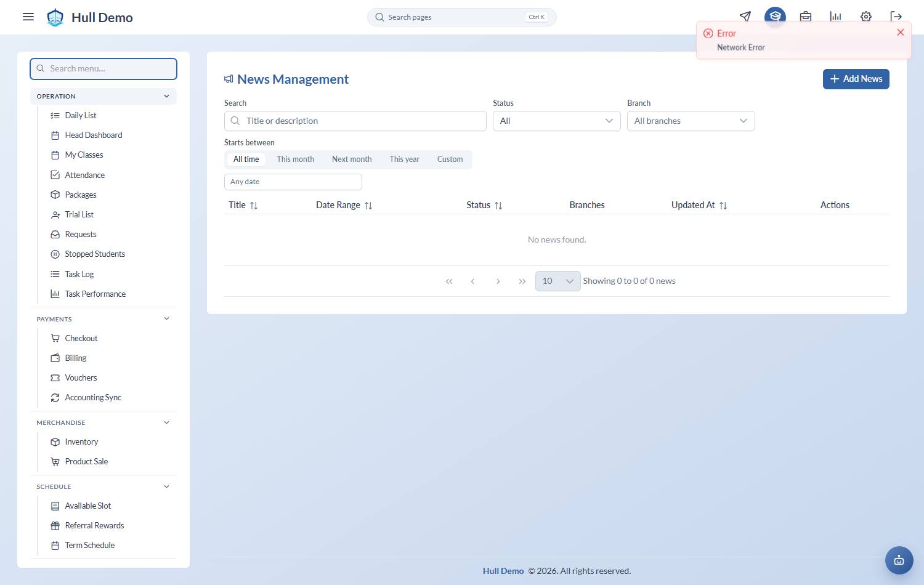Dismiss the Network Error notification
The height and width of the screenshot is (585, 924).
coord(900,33)
